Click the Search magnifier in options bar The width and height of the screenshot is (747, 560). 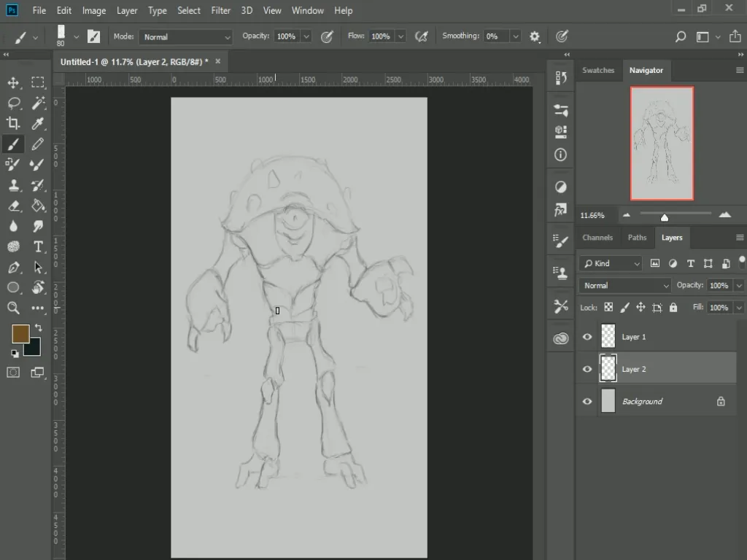click(x=681, y=36)
